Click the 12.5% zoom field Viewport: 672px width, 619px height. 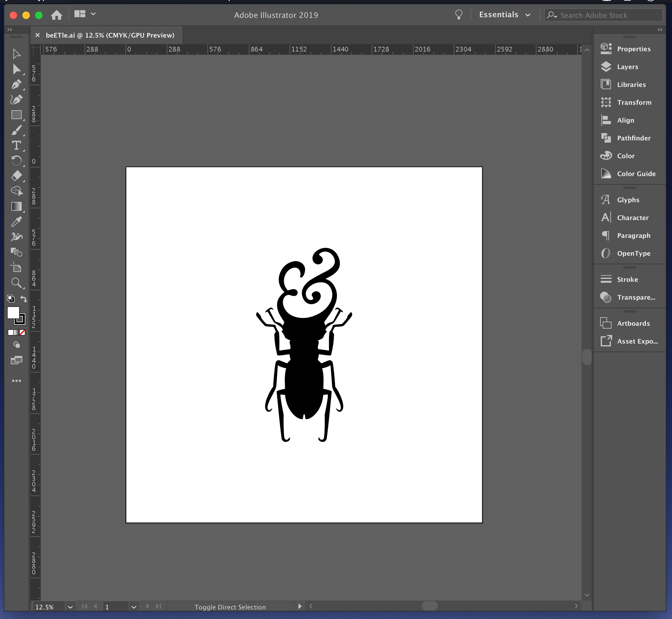[49, 607]
